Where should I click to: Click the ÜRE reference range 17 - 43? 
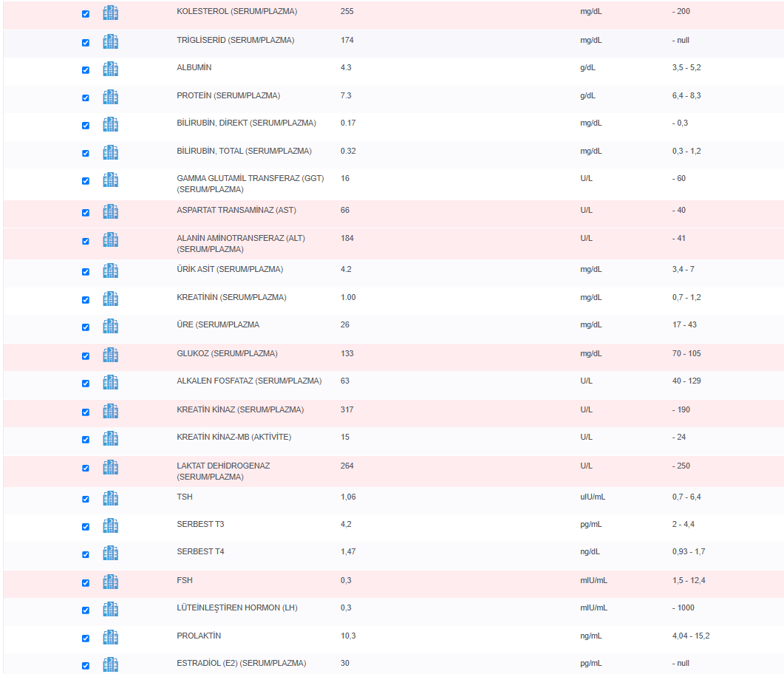pos(684,324)
